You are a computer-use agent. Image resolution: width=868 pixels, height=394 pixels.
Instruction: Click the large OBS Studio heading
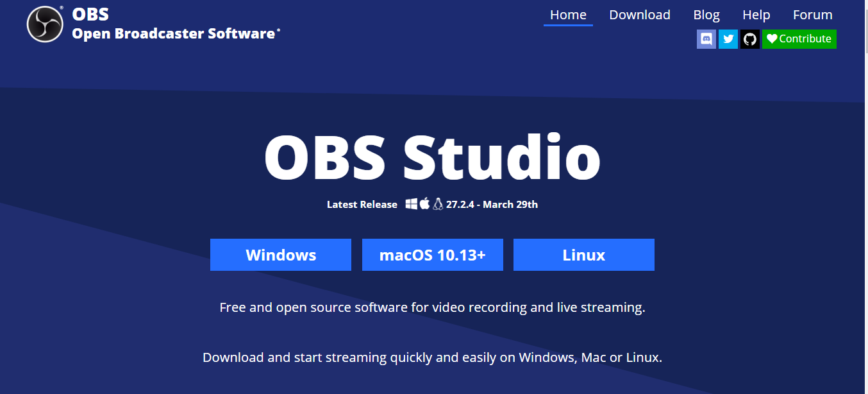433,158
